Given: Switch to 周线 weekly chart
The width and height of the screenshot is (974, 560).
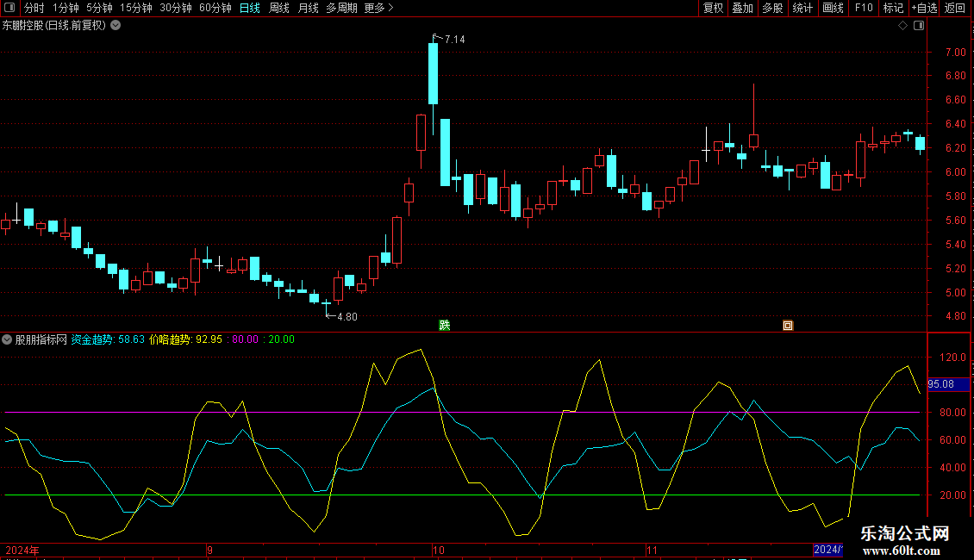Looking at the screenshot, I should (x=279, y=8).
